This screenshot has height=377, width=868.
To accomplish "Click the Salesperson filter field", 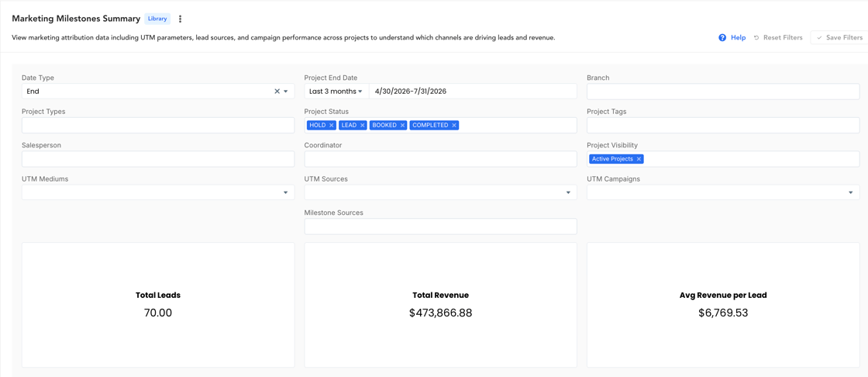I will point(158,159).
